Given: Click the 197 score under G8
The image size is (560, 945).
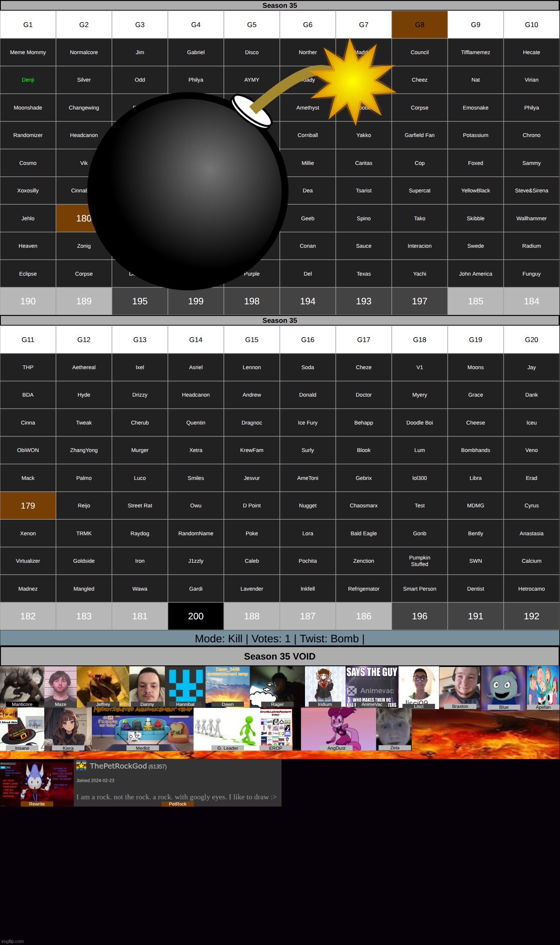Looking at the screenshot, I should [419, 301].
